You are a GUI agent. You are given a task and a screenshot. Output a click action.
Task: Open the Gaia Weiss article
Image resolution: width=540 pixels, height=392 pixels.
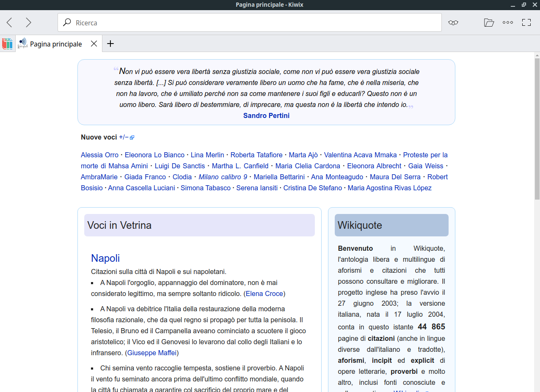(x=426, y=166)
